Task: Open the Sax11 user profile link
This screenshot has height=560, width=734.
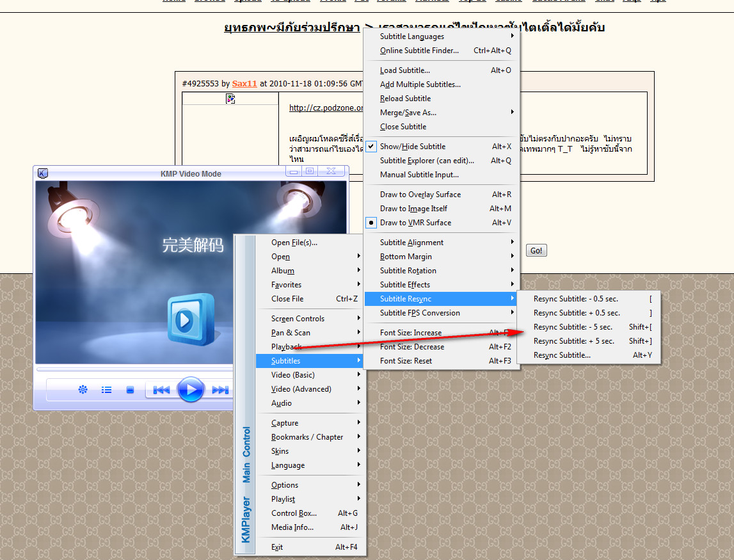Action: tap(244, 83)
